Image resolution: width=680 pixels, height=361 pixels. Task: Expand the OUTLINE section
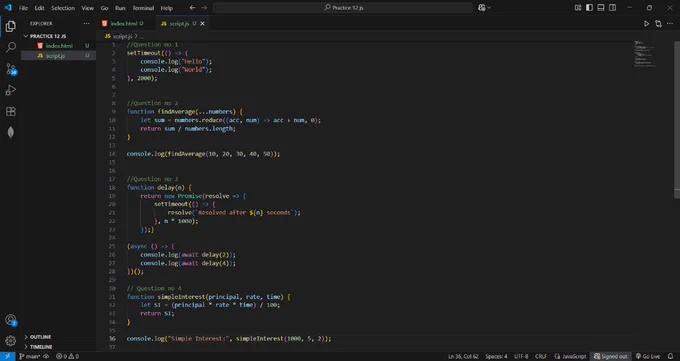tap(40, 337)
